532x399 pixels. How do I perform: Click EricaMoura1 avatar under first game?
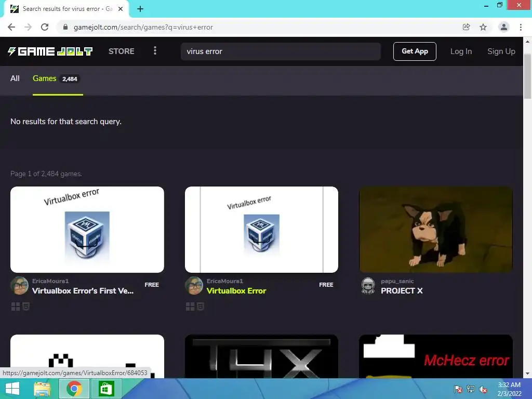[x=19, y=286]
